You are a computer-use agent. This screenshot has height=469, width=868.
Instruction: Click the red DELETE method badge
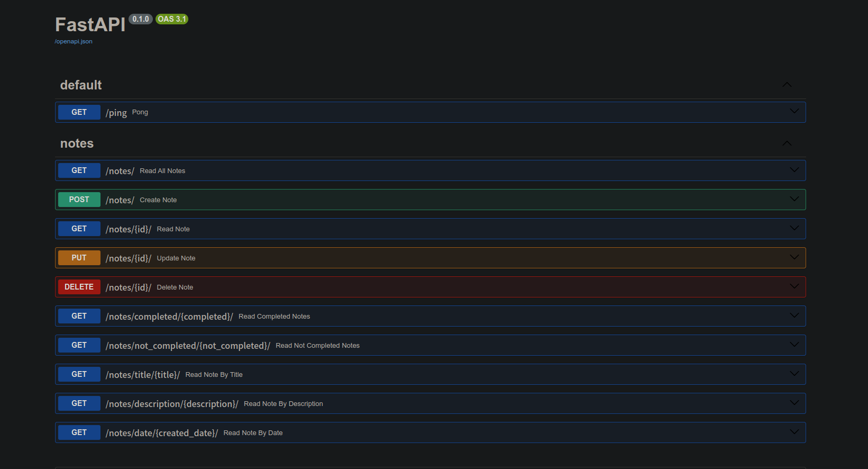pyautogui.click(x=79, y=287)
